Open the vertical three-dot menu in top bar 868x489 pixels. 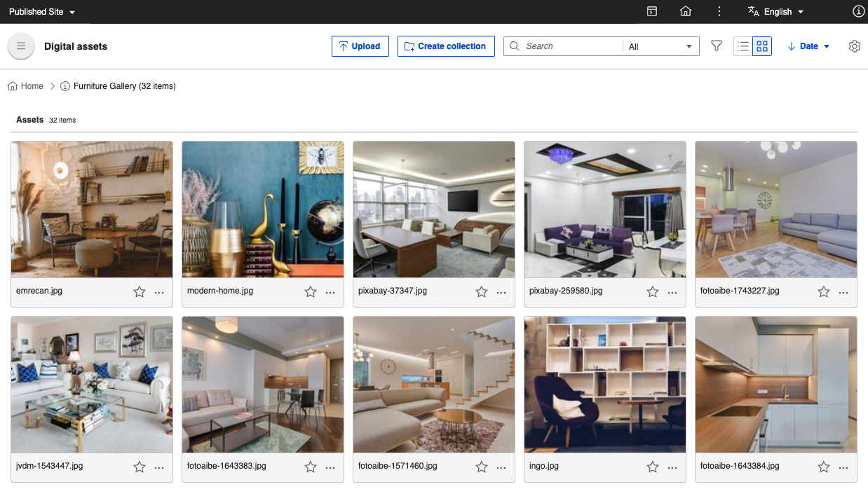(x=719, y=12)
